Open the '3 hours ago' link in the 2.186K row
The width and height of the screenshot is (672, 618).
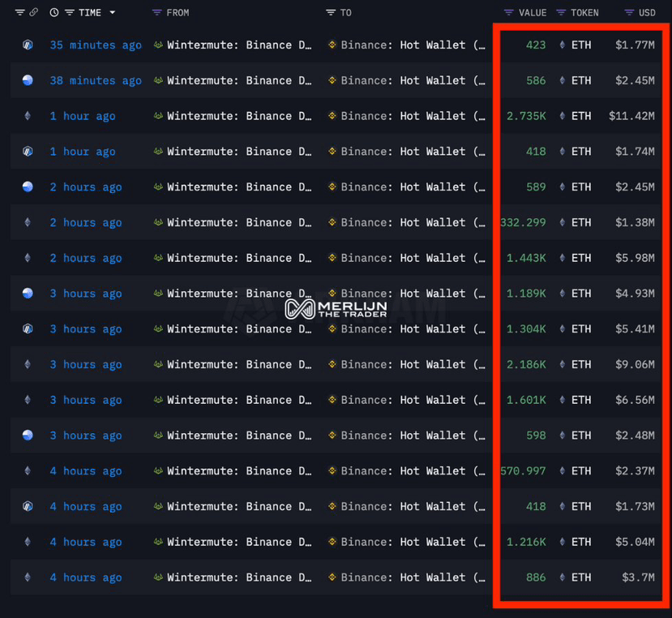pyautogui.click(x=86, y=364)
